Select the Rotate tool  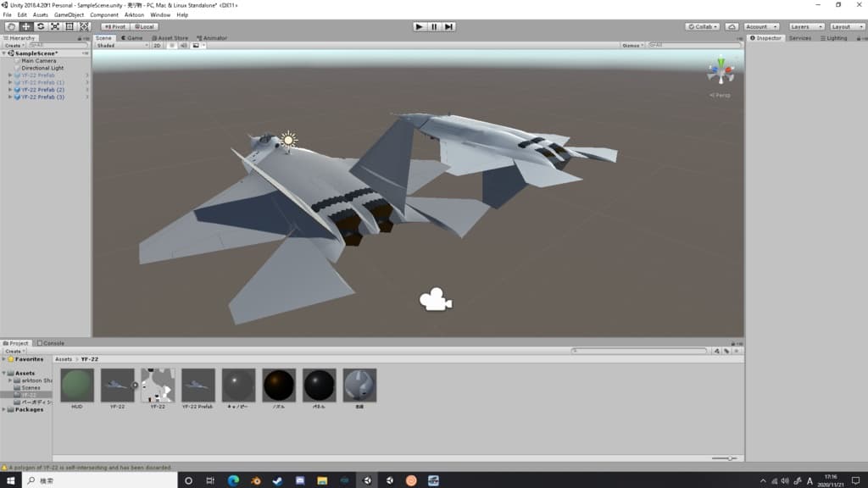[x=41, y=26]
